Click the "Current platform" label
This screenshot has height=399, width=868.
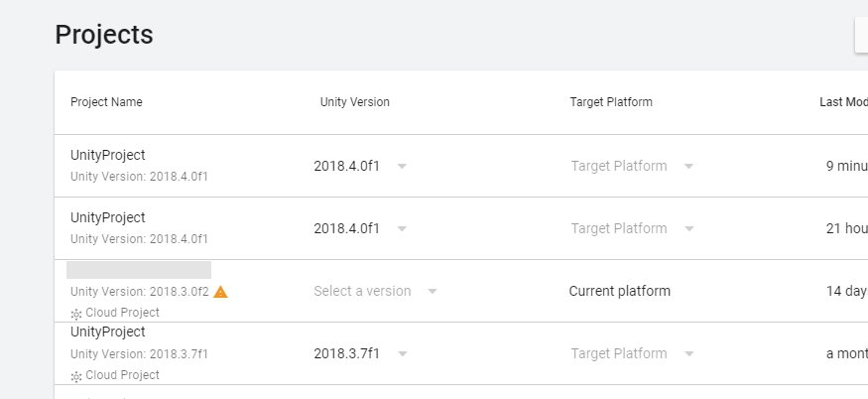pyautogui.click(x=619, y=291)
